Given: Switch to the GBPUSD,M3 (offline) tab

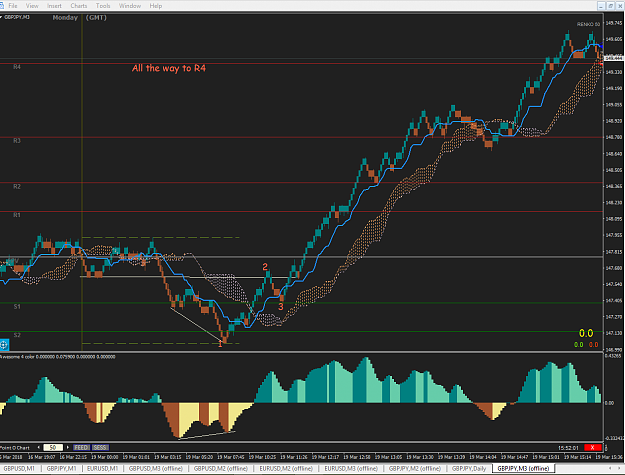Looking at the screenshot, I should tap(155, 469).
